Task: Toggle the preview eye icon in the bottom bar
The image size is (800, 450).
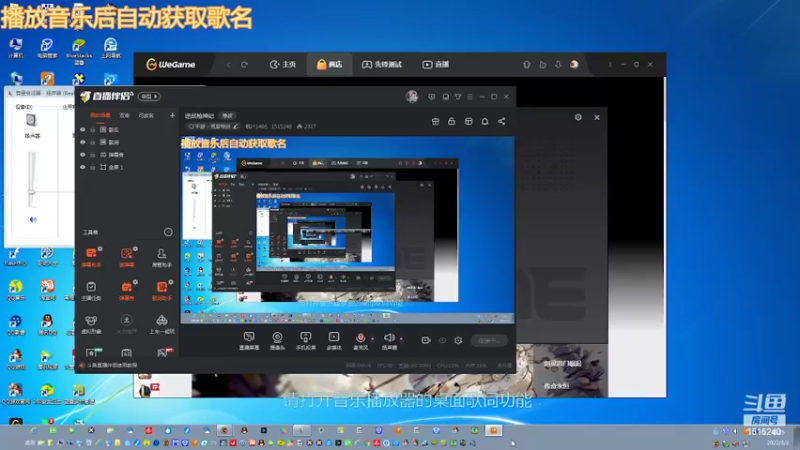Action: coord(442,340)
